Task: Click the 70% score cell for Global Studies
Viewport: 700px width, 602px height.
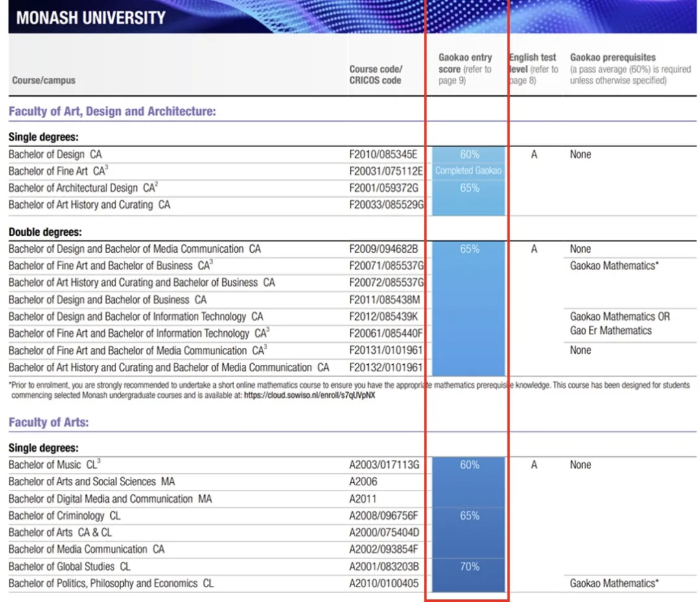Action: (469, 566)
